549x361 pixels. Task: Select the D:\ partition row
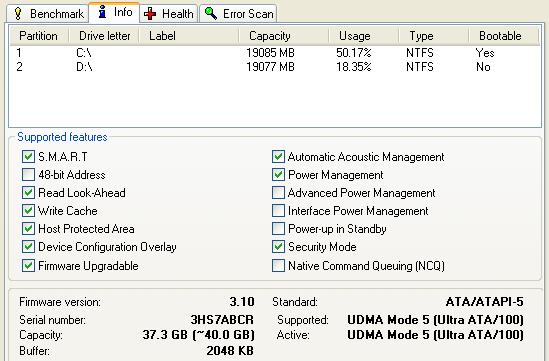point(274,67)
